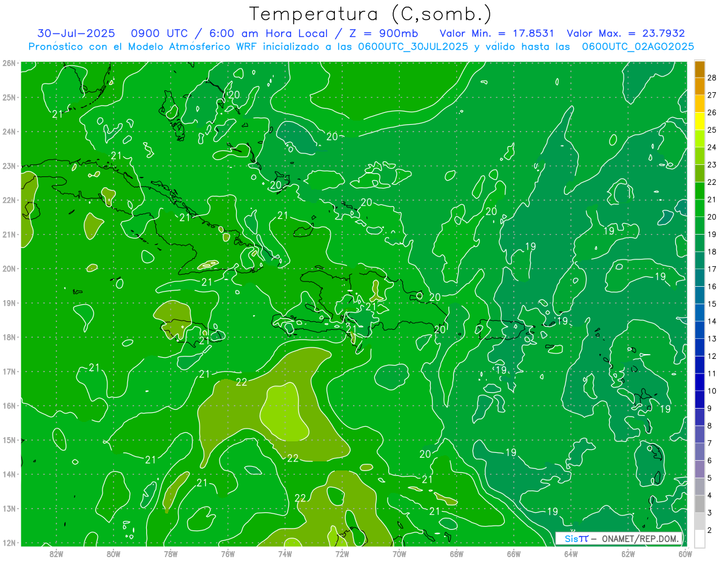Click the "24N" latitude axis label

8,132
